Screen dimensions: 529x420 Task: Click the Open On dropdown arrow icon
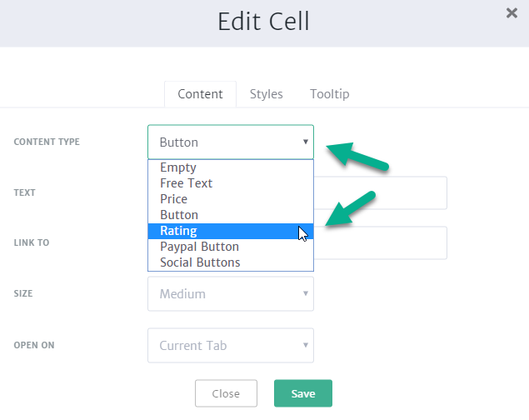306,345
